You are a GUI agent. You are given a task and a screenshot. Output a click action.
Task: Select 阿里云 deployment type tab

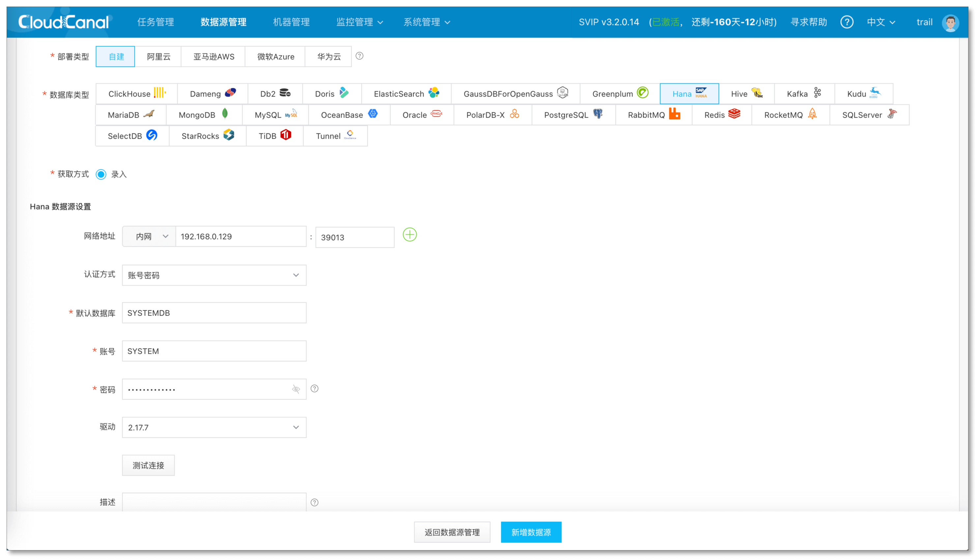(158, 57)
